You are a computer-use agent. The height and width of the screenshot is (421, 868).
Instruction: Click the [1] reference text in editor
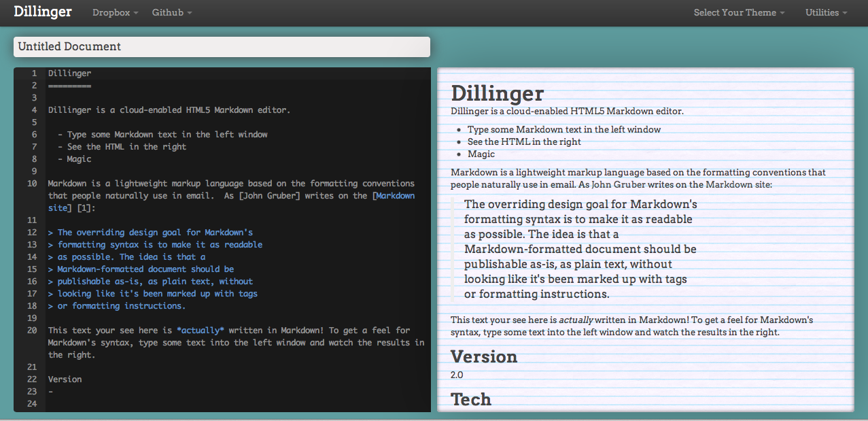click(85, 207)
